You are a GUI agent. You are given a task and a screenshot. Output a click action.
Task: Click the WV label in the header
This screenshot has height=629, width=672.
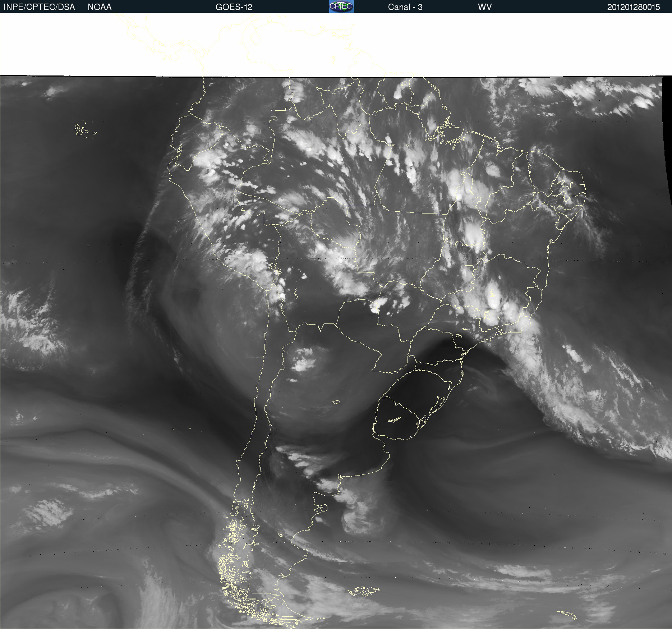(485, 7)
